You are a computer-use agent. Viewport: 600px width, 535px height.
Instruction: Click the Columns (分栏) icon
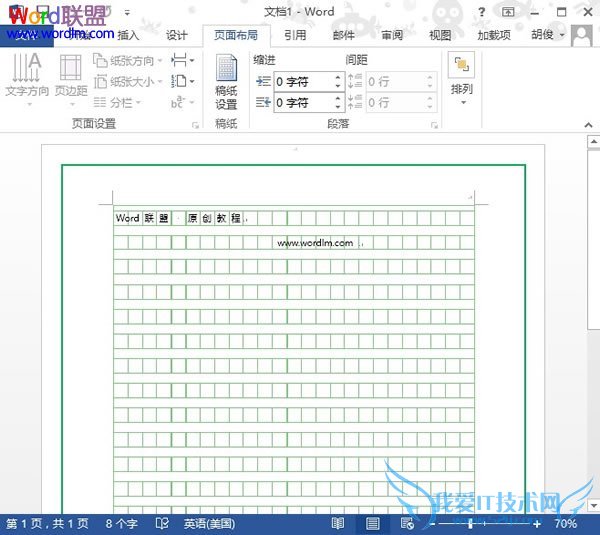100,102
